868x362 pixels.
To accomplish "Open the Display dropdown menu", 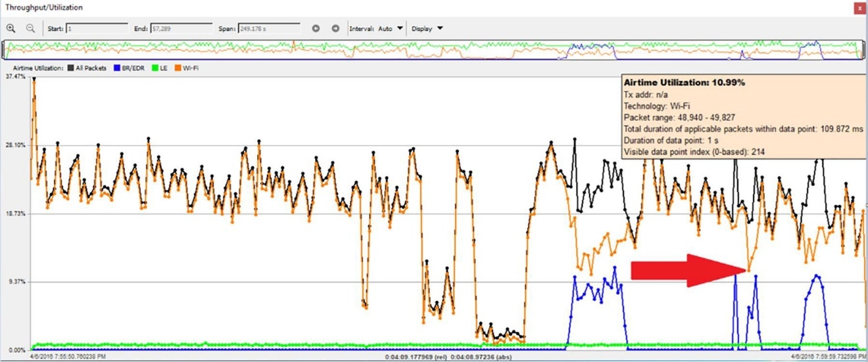I will (427, 28).
